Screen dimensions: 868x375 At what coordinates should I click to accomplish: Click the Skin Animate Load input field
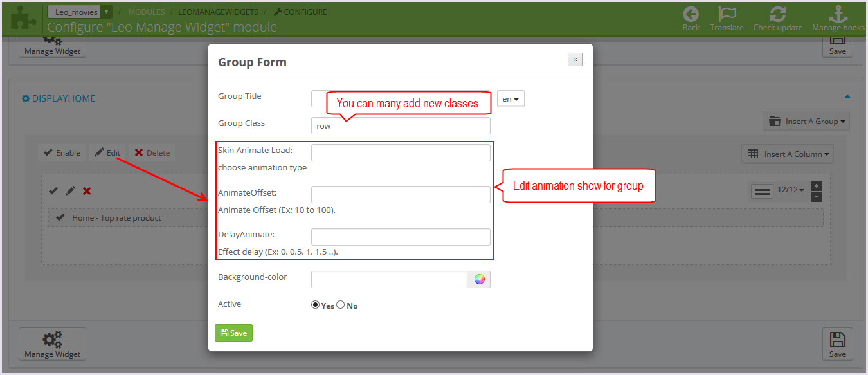tap(401, 152)
